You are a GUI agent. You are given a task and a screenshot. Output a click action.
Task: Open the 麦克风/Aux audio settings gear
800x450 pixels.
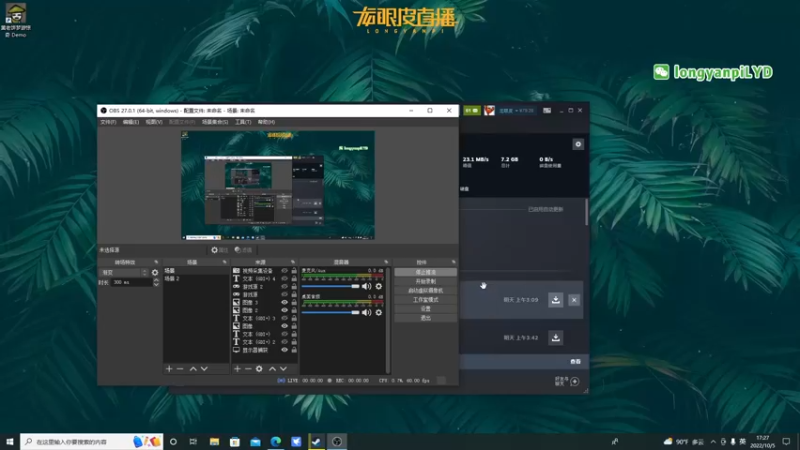pyautogui.click(x=379, y=286)
